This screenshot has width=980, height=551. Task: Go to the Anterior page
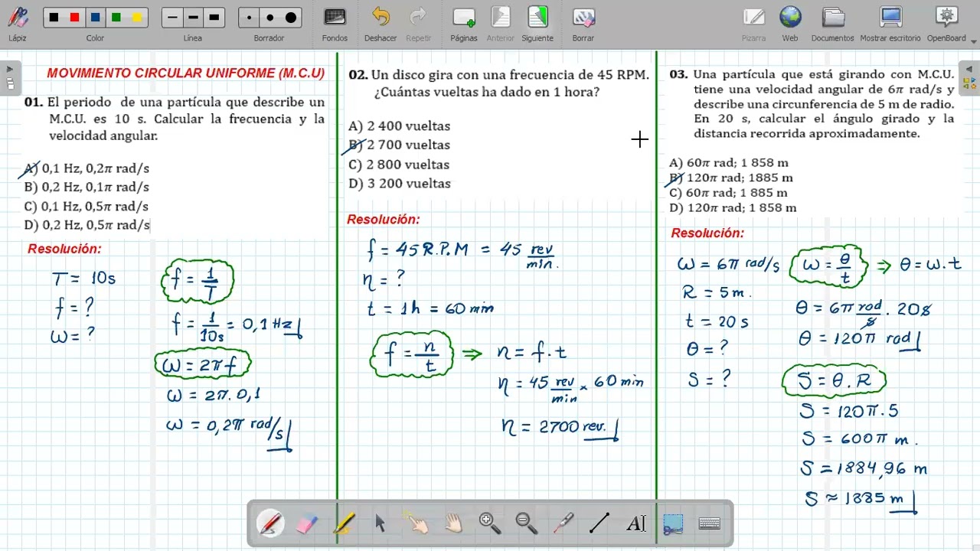[x=501, y=23]
